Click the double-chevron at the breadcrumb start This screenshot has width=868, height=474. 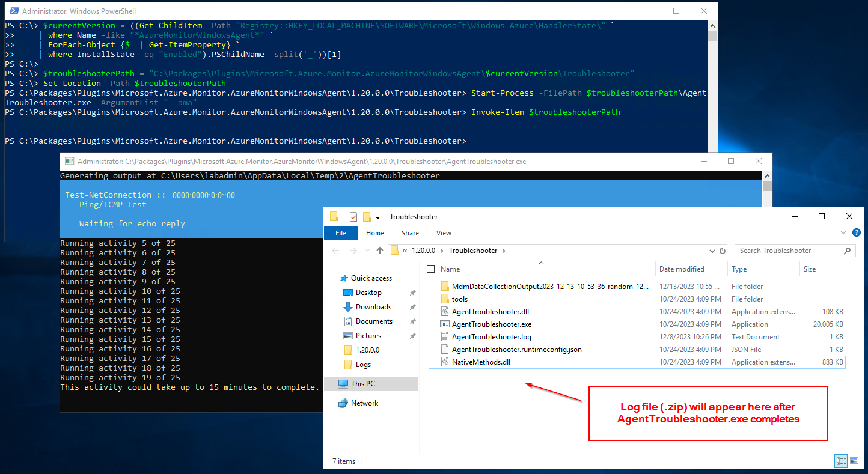(405, 251)
